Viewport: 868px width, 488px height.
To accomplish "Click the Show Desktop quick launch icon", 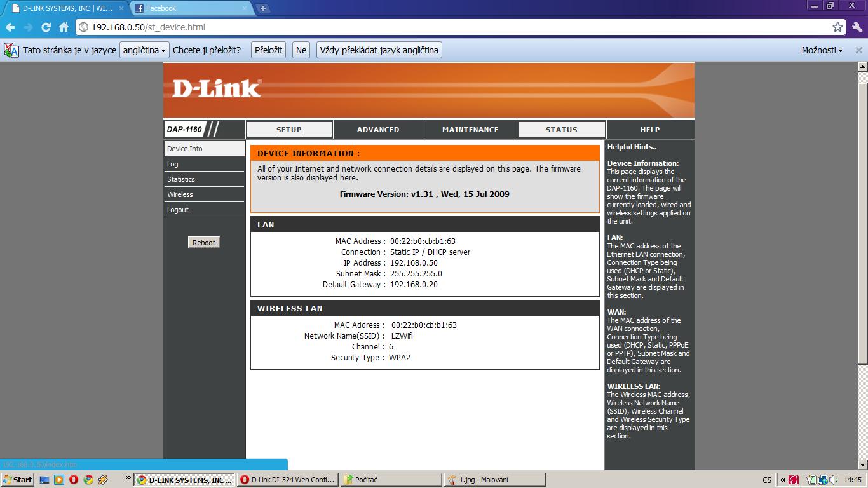I will [x=44, y=480].
